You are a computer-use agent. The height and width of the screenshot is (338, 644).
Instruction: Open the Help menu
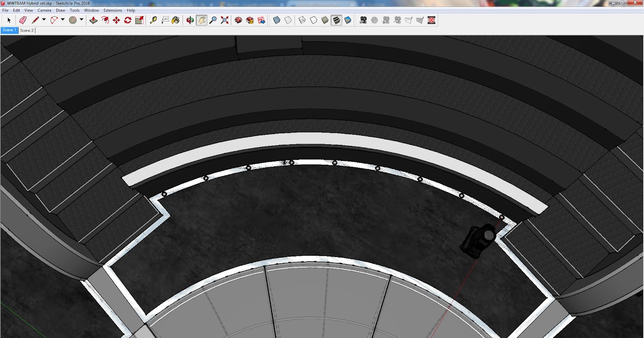pos(131,10)
